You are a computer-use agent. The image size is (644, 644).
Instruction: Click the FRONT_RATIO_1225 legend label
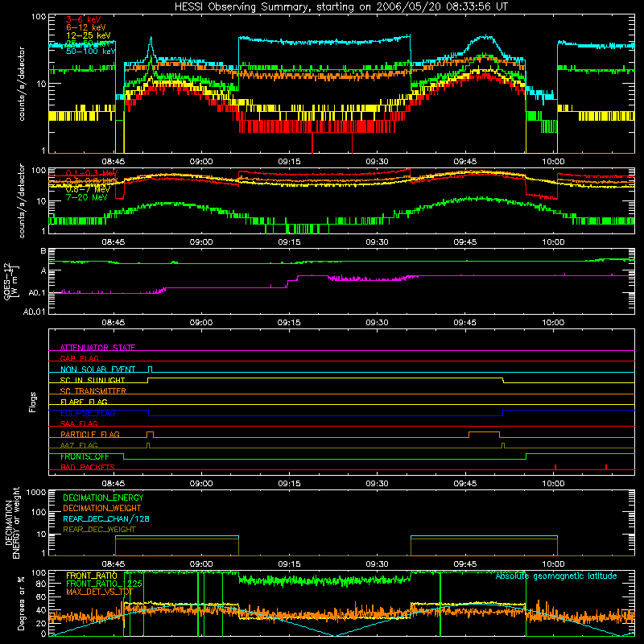tap(105, 584)
